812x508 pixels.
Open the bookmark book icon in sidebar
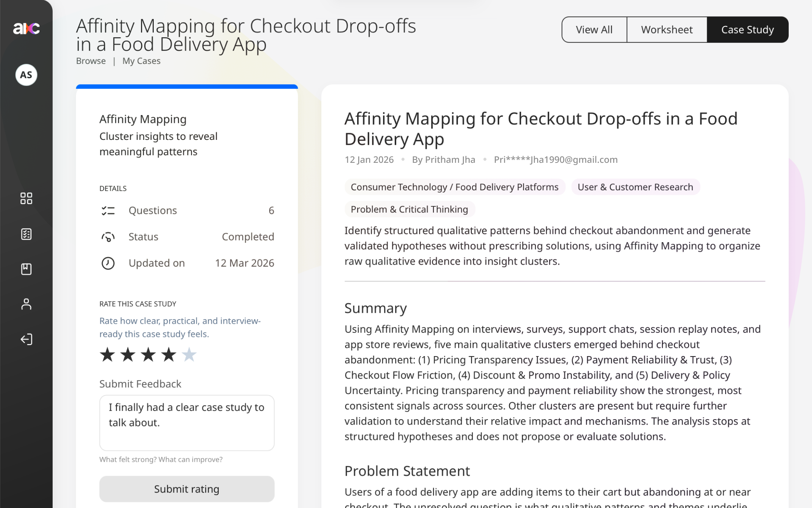tap(26, 269)
